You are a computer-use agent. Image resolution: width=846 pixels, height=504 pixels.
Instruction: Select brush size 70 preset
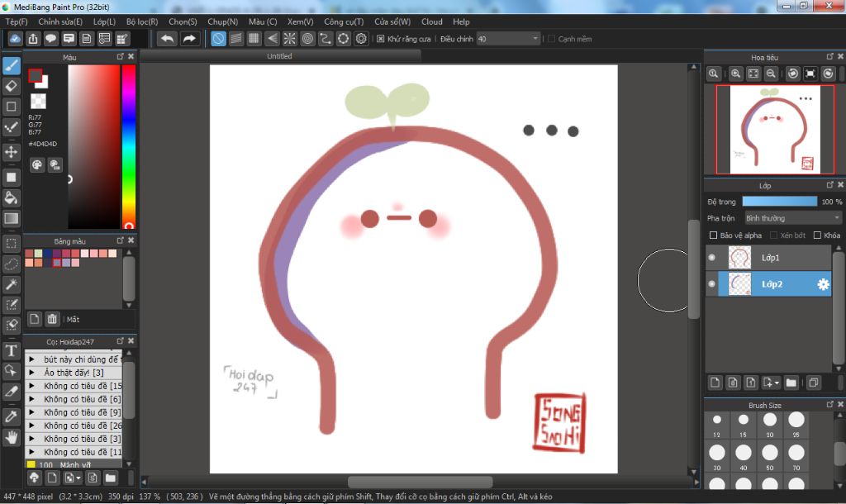coord(796,457)
